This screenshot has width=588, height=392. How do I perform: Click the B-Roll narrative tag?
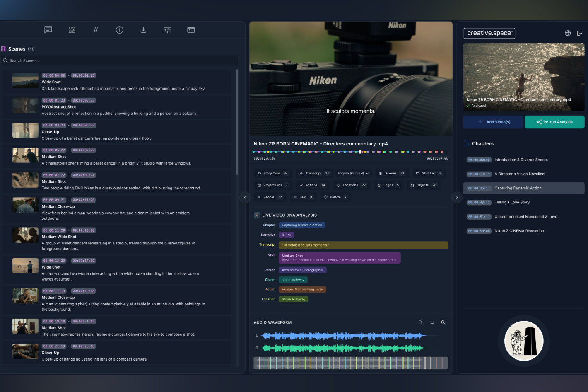286,235
